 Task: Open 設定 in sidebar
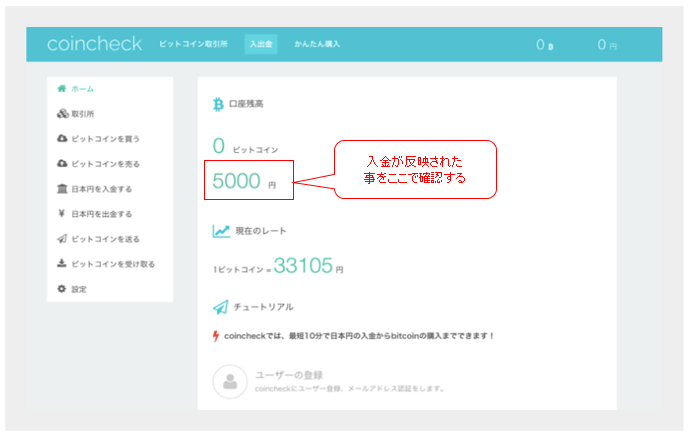[79, 289]
